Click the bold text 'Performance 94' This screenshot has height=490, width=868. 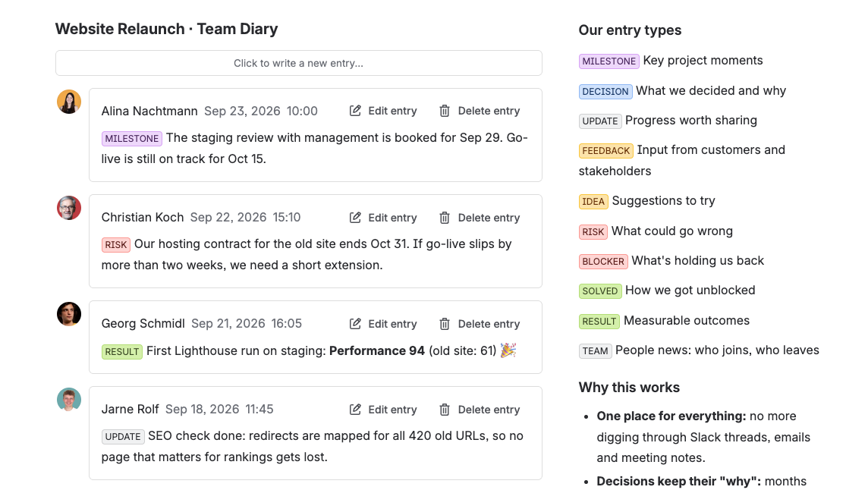(377, 351)
